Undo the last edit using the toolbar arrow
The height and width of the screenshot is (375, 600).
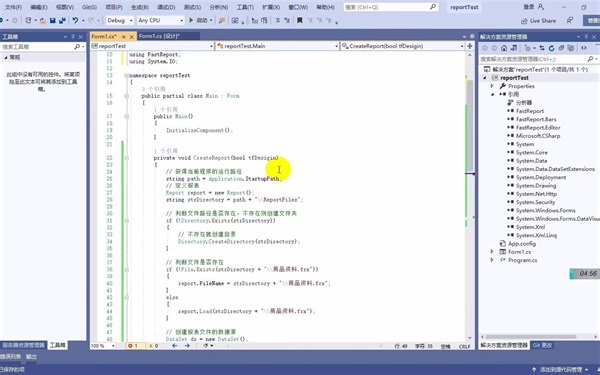pos(75,20)
